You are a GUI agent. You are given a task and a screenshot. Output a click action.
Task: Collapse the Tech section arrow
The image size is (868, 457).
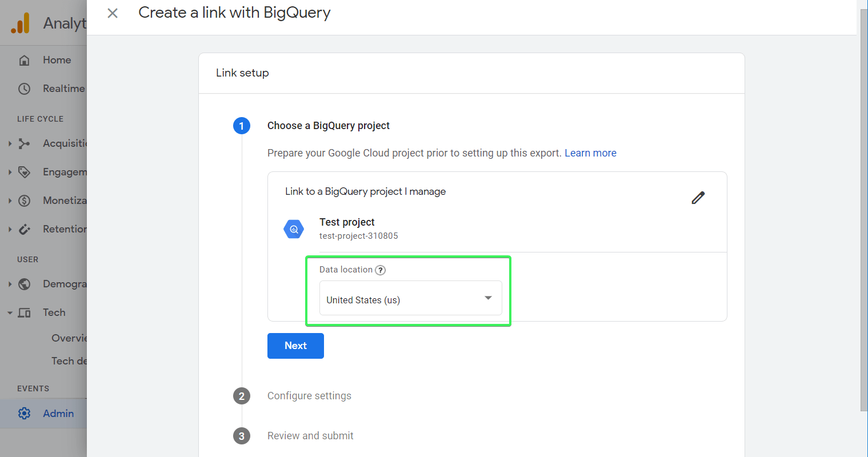click(x=10, y=312)
